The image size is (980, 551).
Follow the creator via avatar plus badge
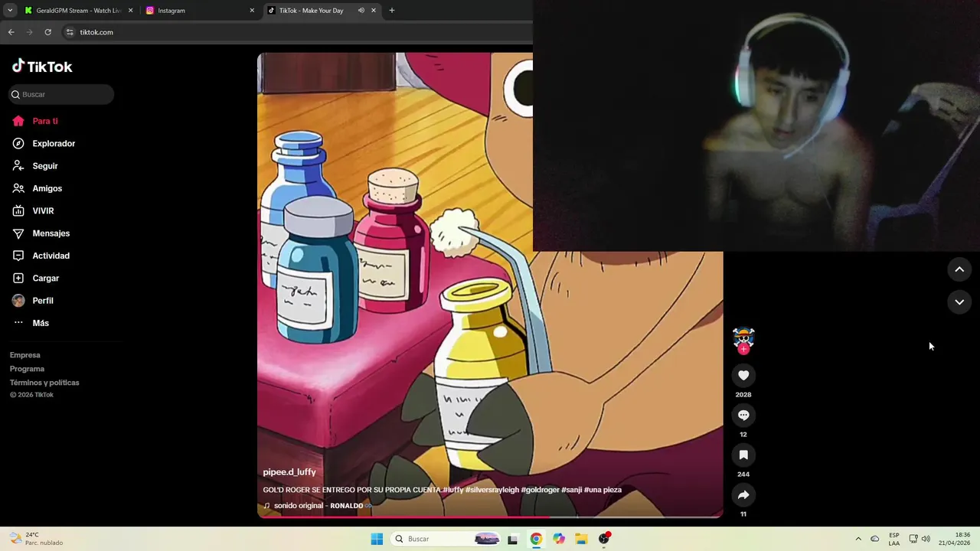743,349
